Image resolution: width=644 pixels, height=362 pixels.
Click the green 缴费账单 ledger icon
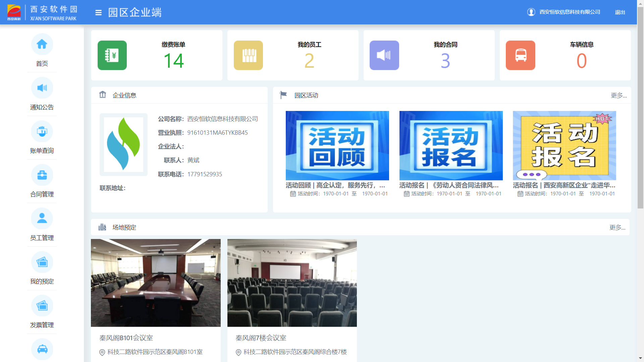pos(112,55)
